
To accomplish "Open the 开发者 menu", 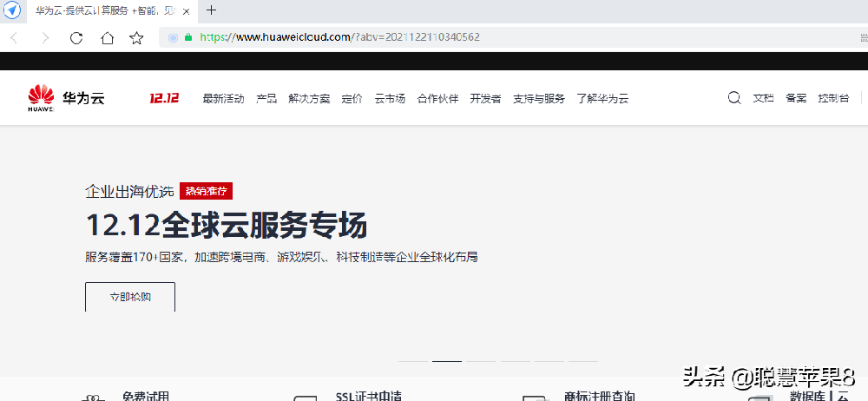I will tap(485, 99).
